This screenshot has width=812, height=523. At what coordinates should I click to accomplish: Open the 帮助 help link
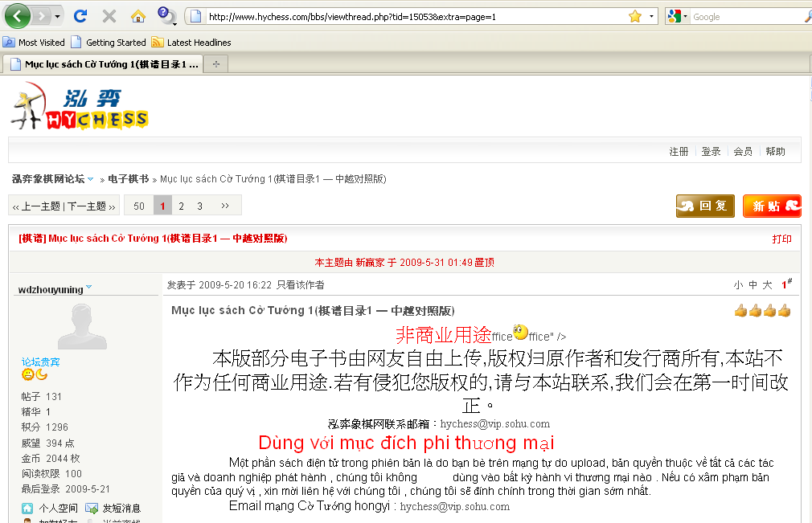pyautogui.click(x=775, y=152)
